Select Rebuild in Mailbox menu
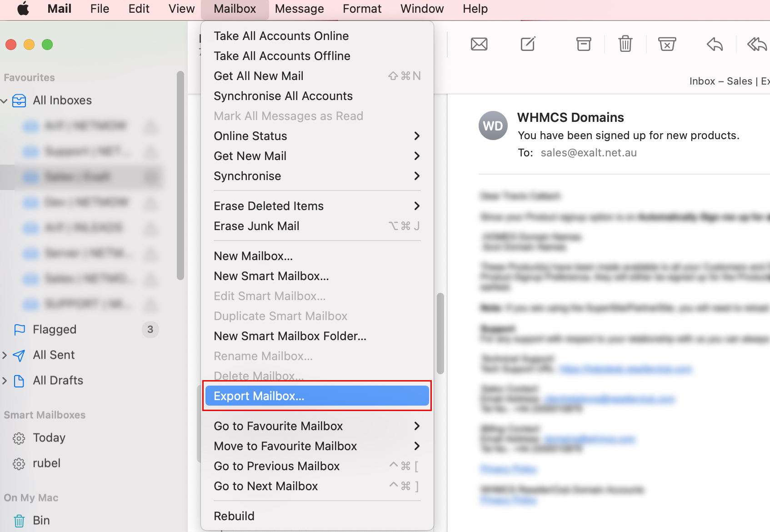 317,516
